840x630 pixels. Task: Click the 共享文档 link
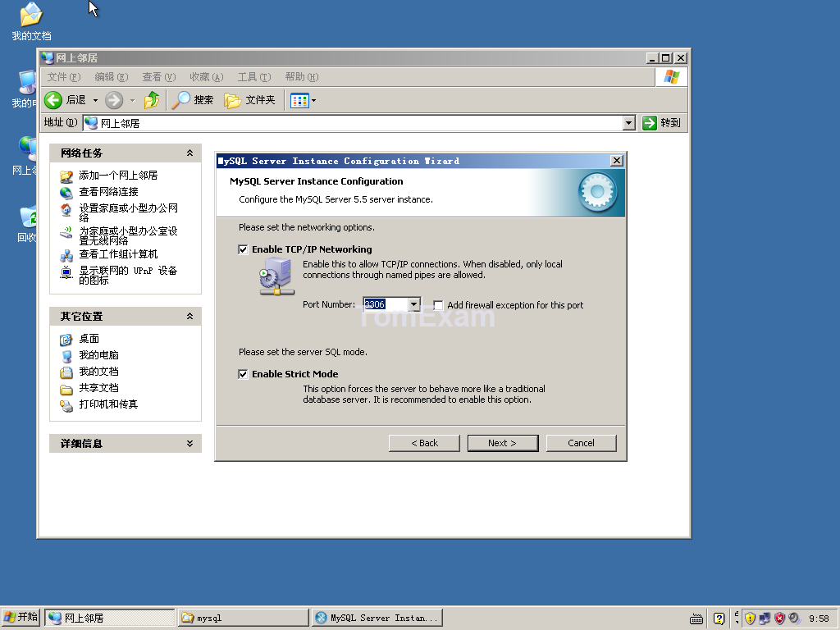pos(99,388)
